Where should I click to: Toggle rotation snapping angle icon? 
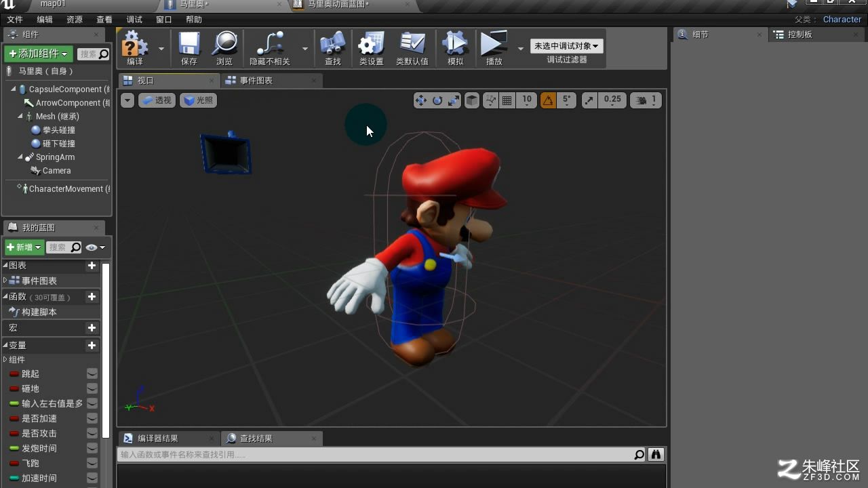548,100
